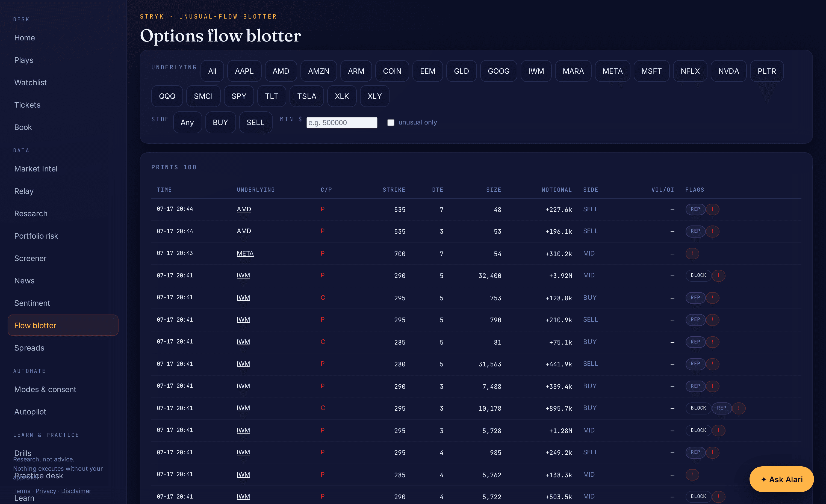Image resolution: width=826 pixels, height=504 pixels.
Task: Select the NFLX underlying filter
Action: [x=690, y=71]
